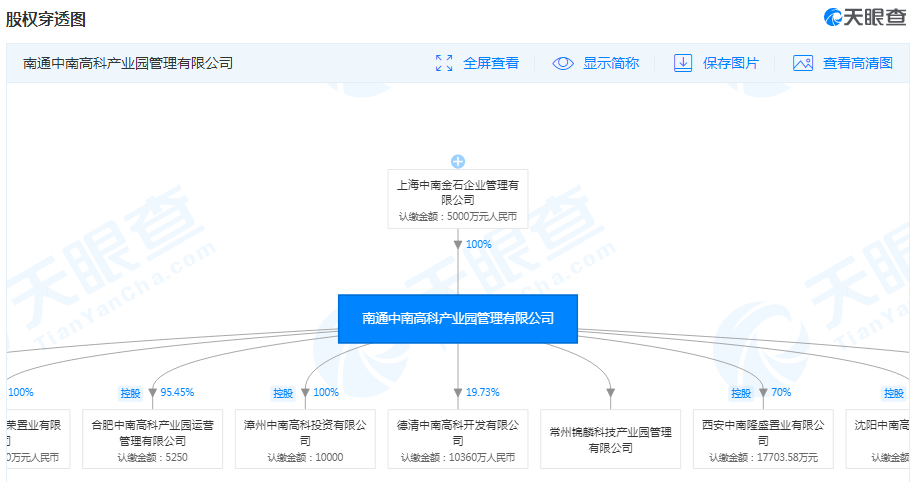Click the 漳州中南高科投资有限公司 node

click(x=307, y=439)
